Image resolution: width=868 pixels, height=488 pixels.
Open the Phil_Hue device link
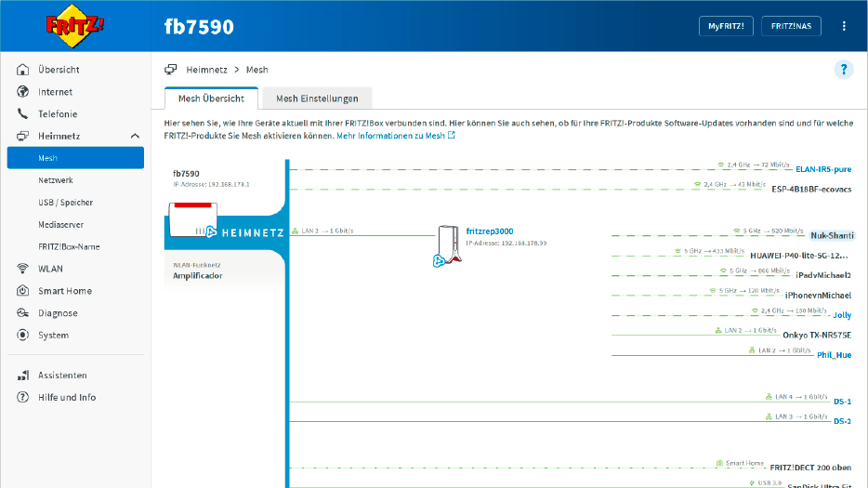[835, 354]
